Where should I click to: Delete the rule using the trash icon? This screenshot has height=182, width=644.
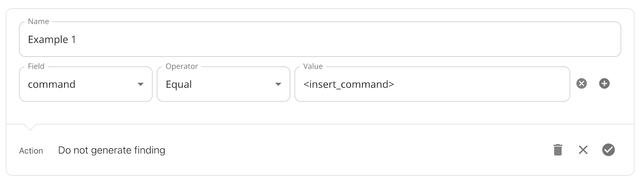click(557, 149)
